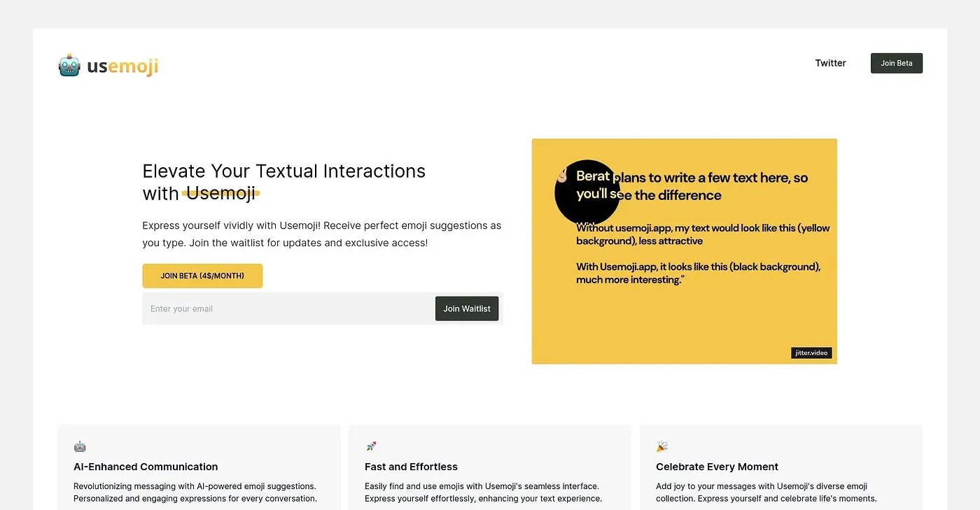Open the usemoji wordmark home link
Screen dimensions: 980x510
[122, 66]
